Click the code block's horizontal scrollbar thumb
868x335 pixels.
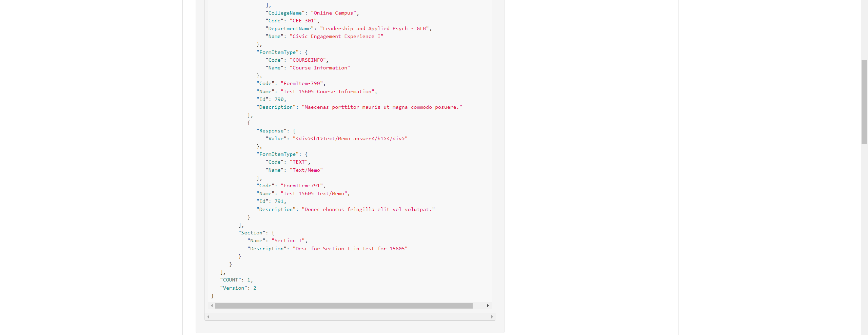click(343, 306)
